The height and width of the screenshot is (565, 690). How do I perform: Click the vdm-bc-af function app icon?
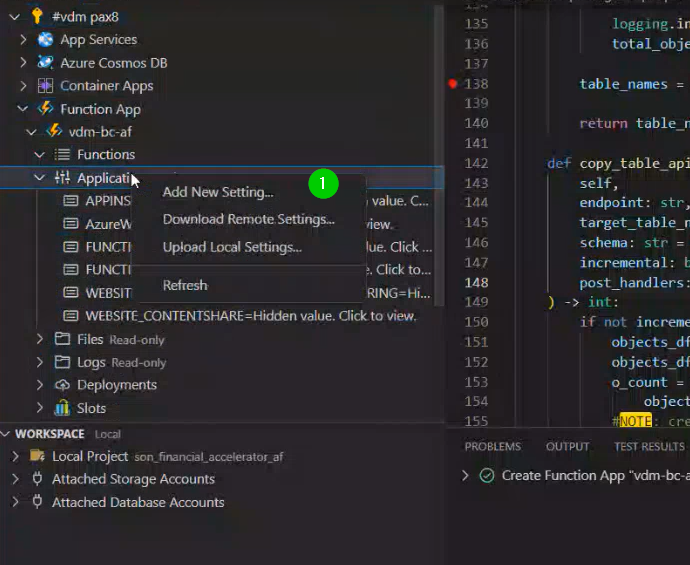point(54,131)
